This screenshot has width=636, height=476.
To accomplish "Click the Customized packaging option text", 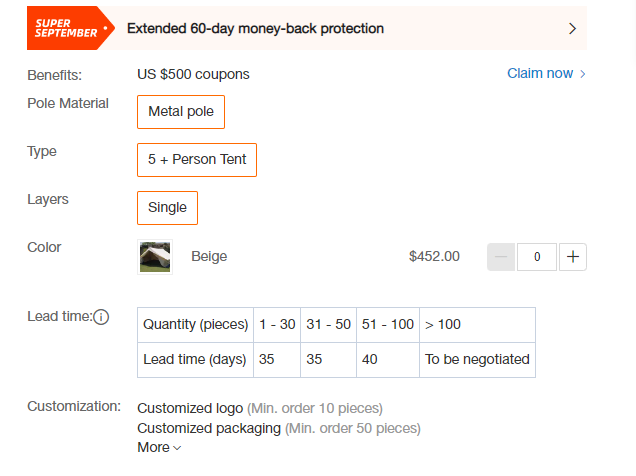I will coord(209,428).
